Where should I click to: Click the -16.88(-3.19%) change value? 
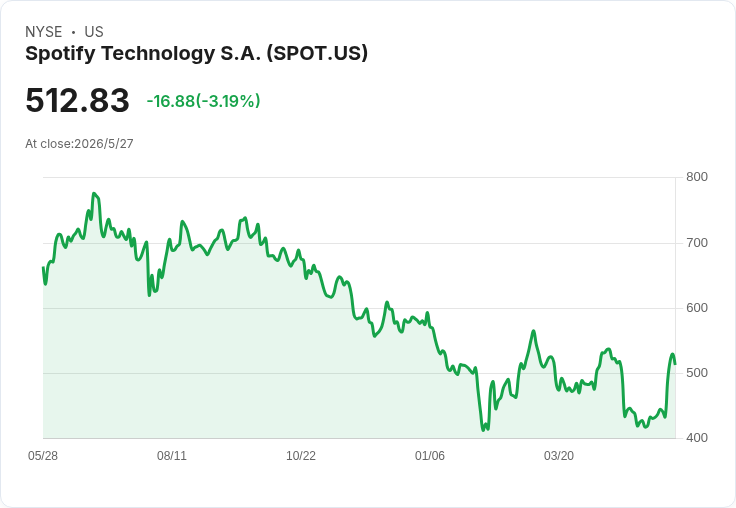[x=203, y=101]
